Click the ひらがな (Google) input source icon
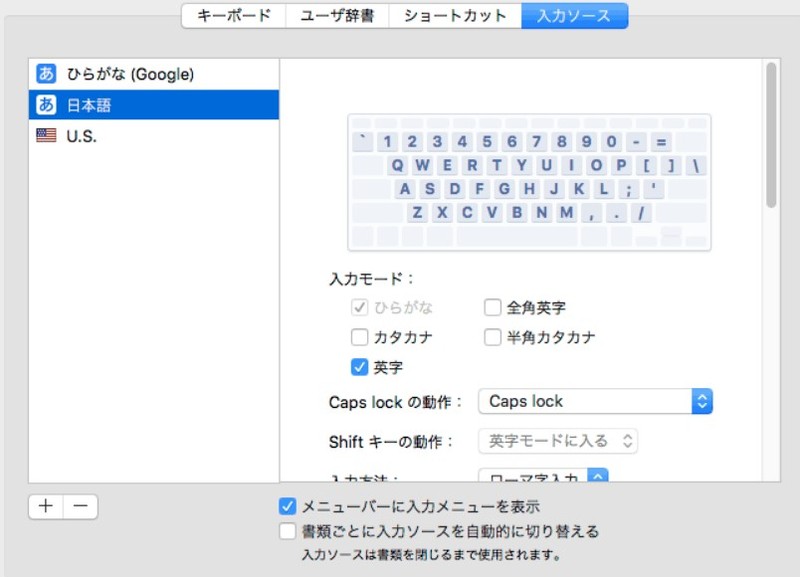 pos(46,74)
